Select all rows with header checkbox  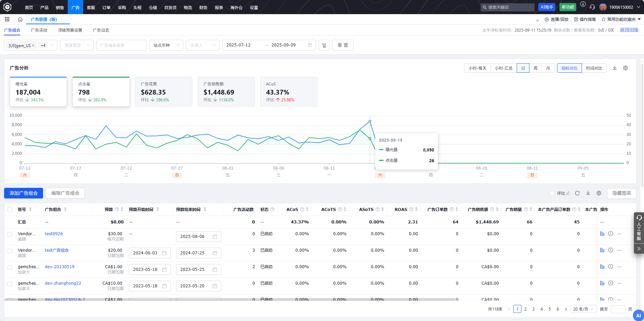pos(10,209)
